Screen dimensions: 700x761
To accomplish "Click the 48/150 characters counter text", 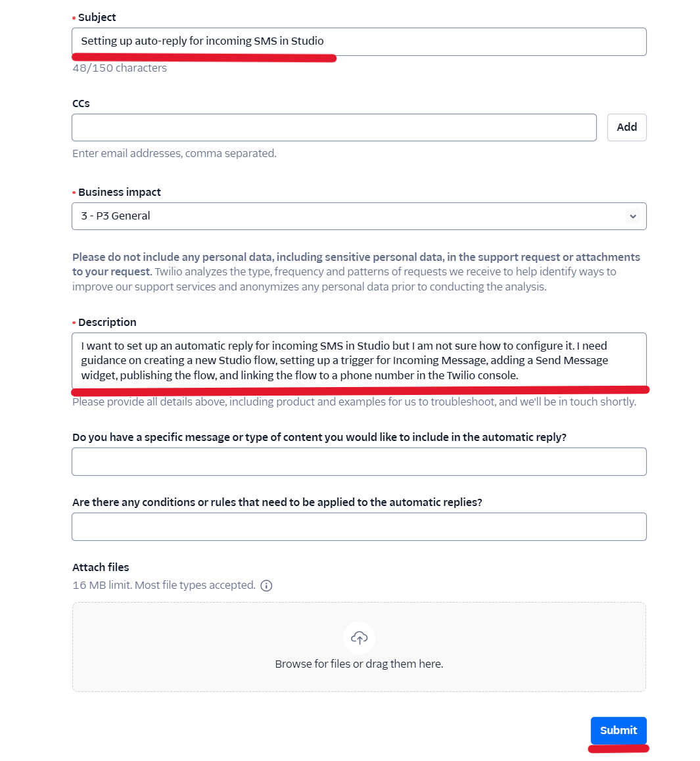I will coord(120,68).
